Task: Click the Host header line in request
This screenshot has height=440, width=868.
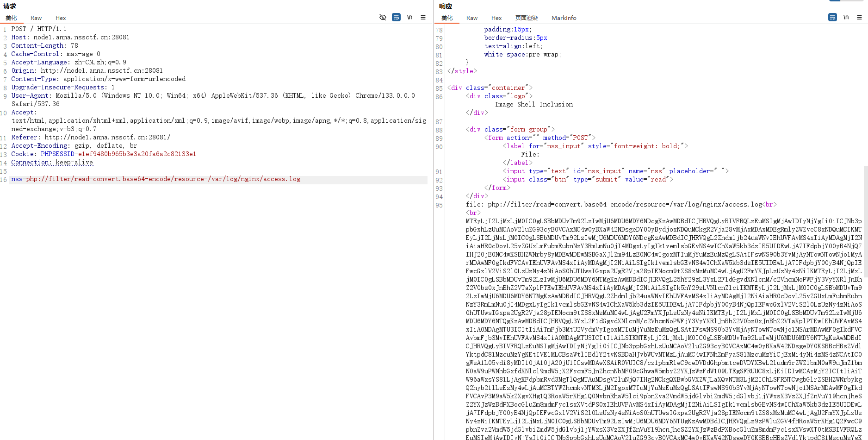Action: (70, 38)
